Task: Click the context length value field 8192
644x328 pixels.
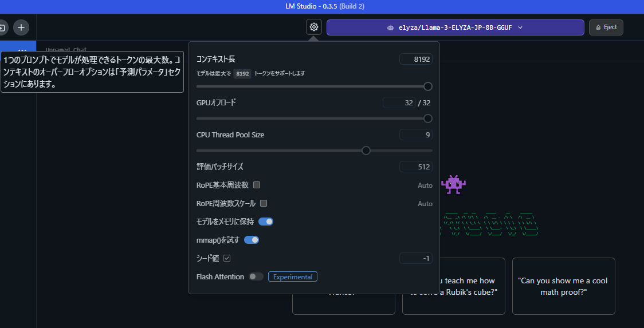Action: pos(415,59)
